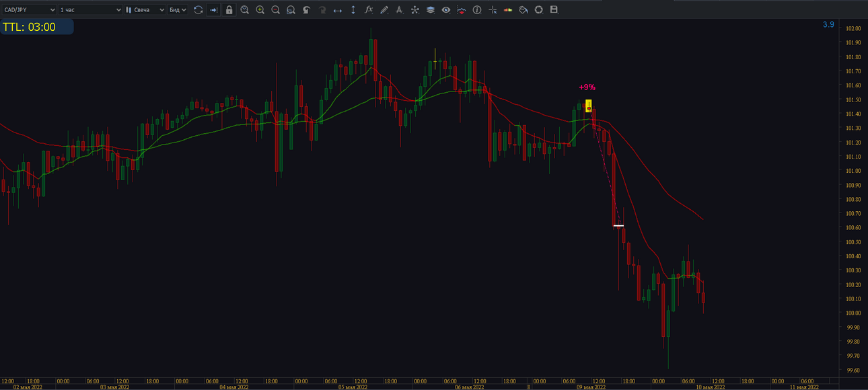
Task: Open the Свеча chart type dropdown
Action: [x=145, y=10]
